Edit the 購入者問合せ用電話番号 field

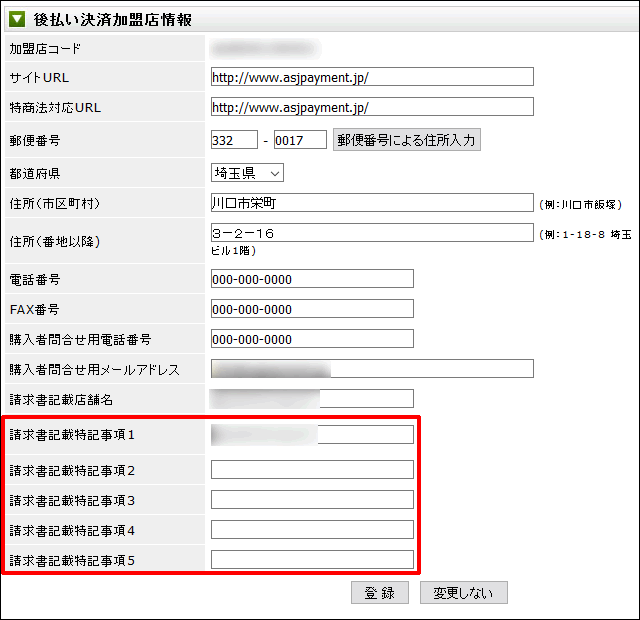click(312, 339)
